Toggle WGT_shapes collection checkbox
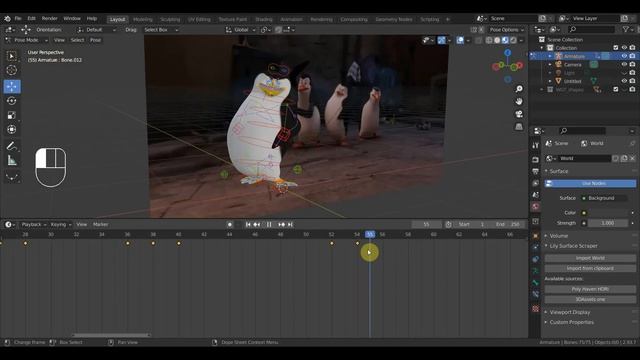 pos(616,89)
